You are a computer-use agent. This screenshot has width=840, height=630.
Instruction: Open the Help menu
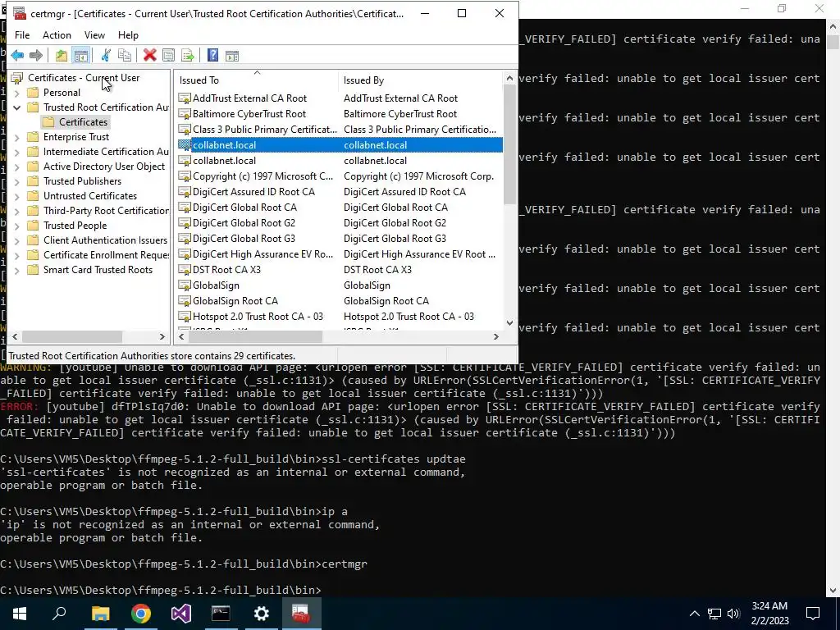coord(128,34)
